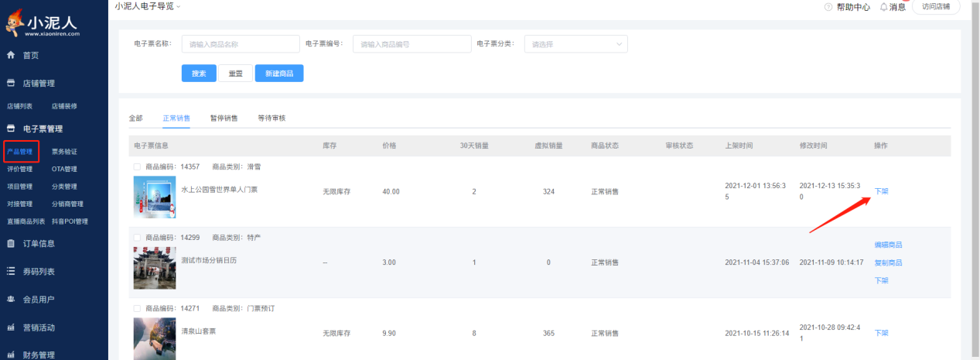This screenshot has width=980, height=360.
Task: Click the 新建商品 button
Action: [x=278, y=73]
